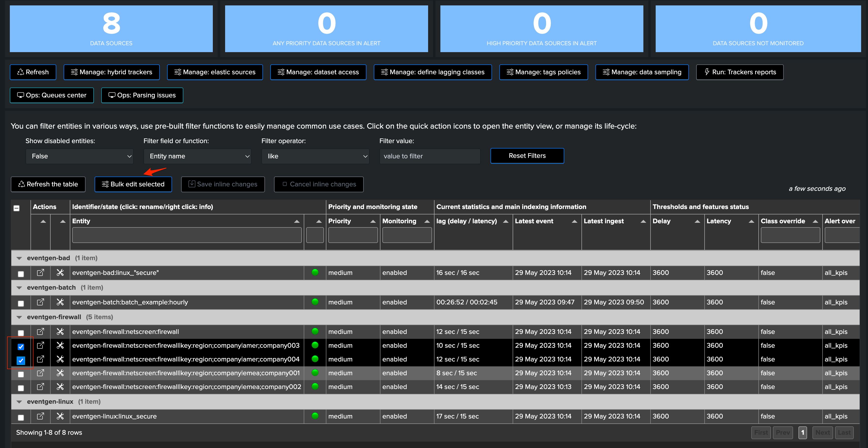The height and width of the screenshot is (448, 868).
Task: Sort by the Latest event column arrow
Action: 575,222
